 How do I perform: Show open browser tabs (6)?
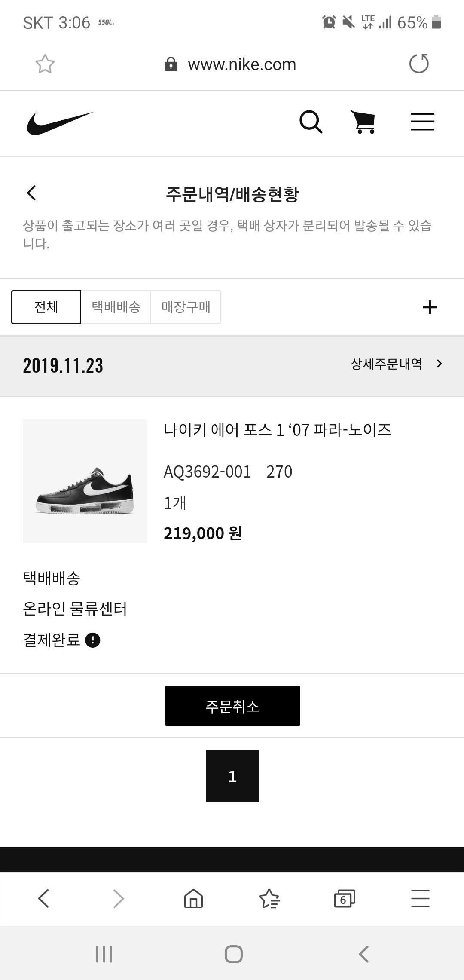tap(345, 898)
